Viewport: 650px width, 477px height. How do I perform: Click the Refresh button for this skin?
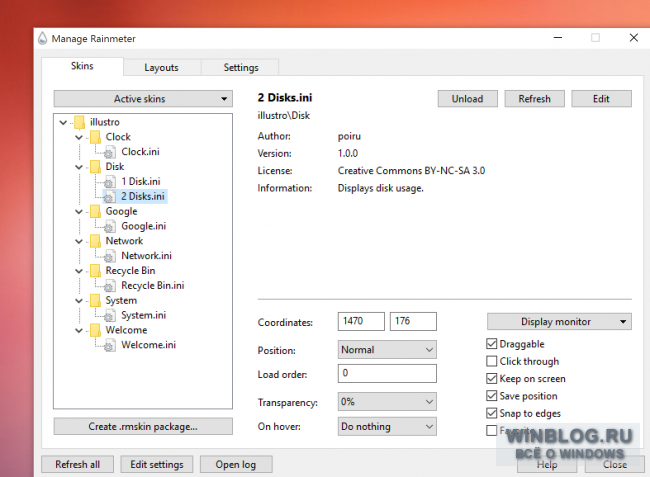534,99
